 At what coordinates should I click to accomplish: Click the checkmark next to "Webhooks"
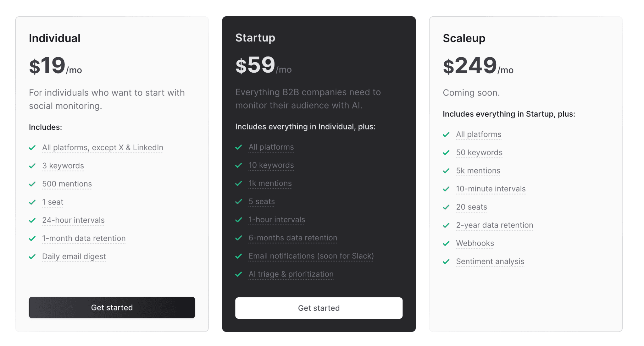tap(446, 243)
